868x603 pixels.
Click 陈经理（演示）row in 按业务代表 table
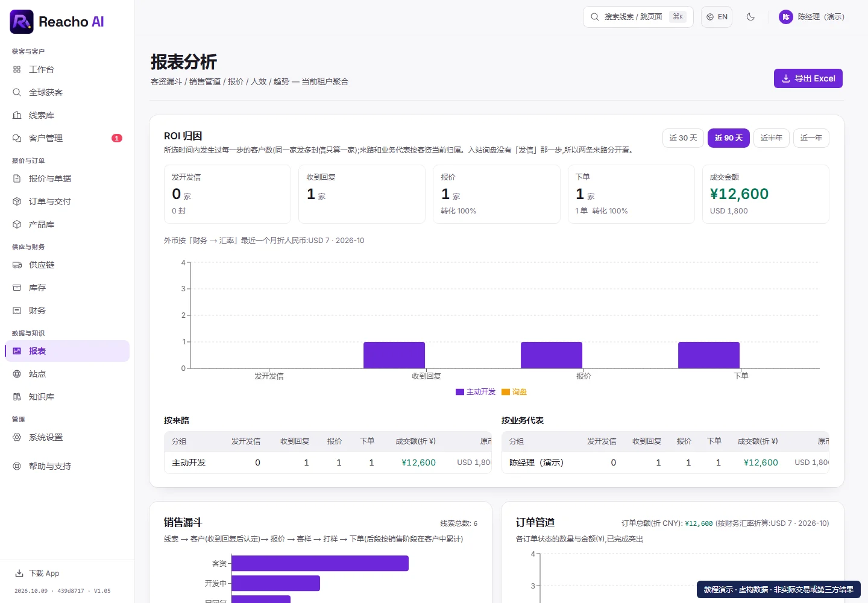tap(665, 463)
